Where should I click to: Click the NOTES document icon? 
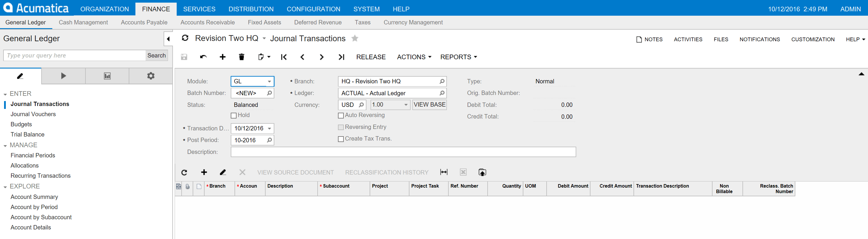click(639, 40)
